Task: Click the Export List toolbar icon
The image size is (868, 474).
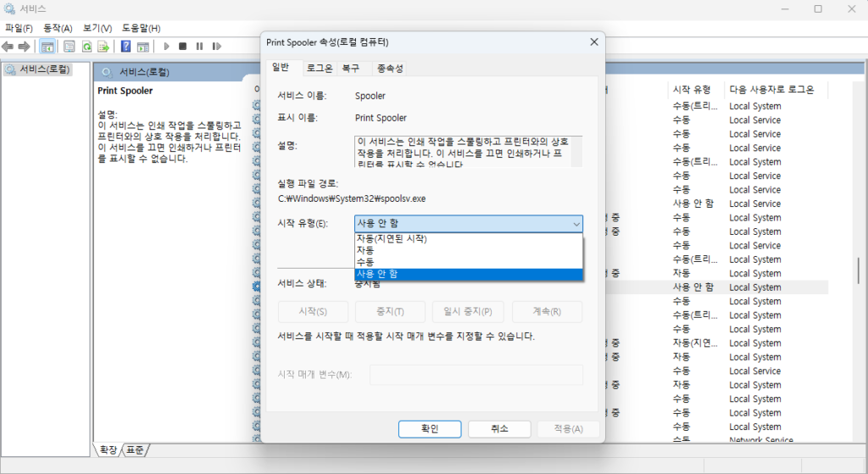Action: pyautogui.click(x=103, y=47)
